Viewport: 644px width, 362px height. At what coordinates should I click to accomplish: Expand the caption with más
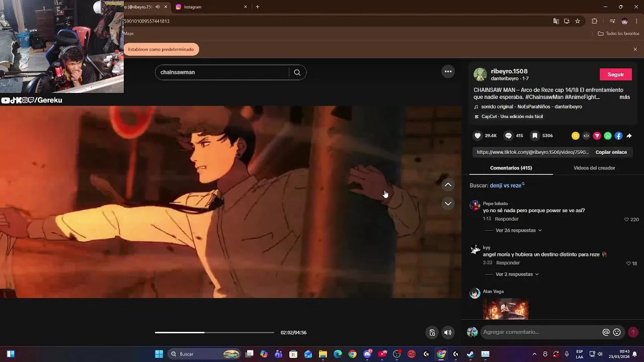[624, 97]
